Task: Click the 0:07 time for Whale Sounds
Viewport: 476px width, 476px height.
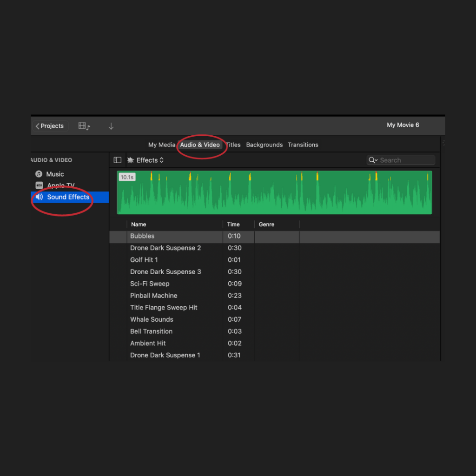Action: click(x=235, y=319)
